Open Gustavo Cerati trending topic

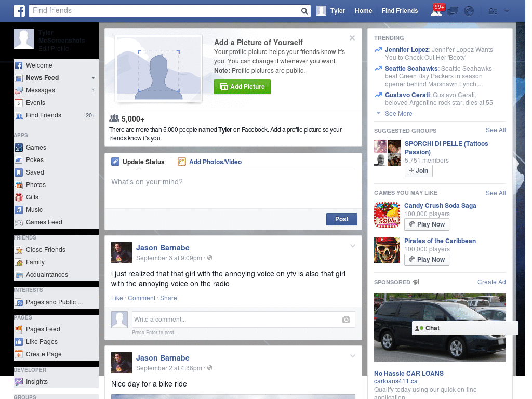(407, 95)
